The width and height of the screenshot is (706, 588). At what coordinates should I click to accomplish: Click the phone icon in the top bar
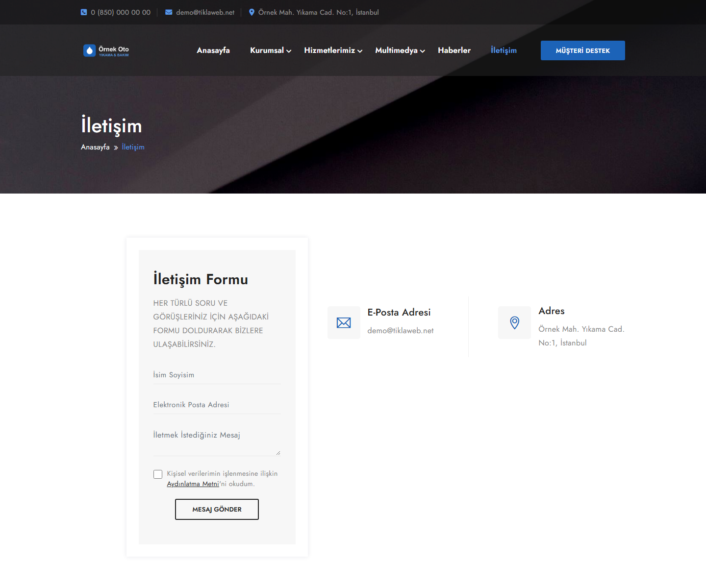click(x=84, y=12)
